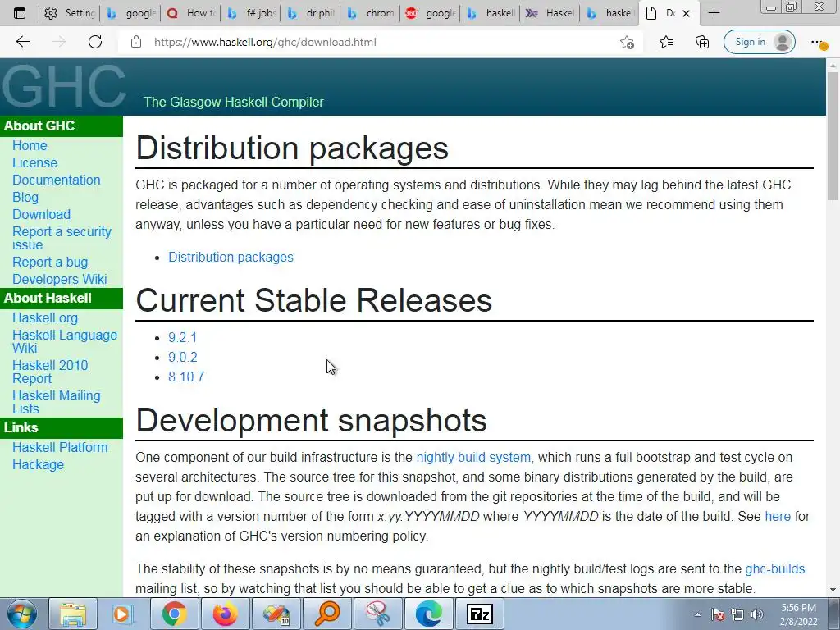Open the Blog sidebar link

click(25, 197)
